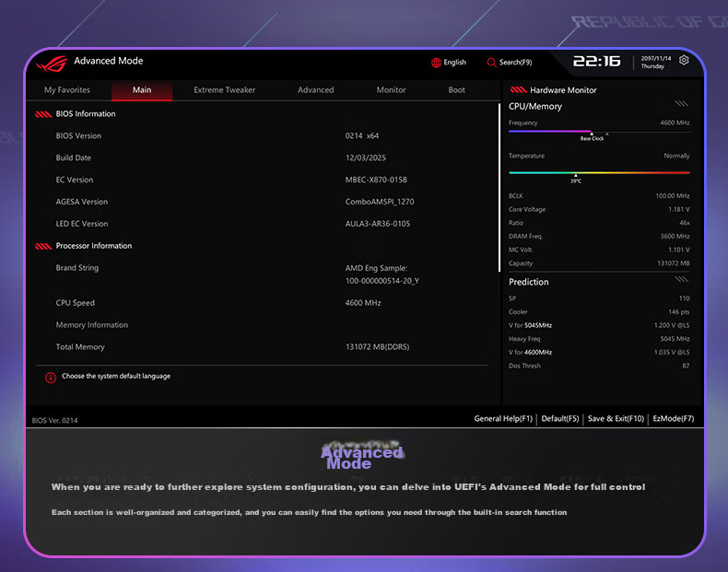
Task: Click AMD Eng Sample value
Action: (x=382, y=274)
